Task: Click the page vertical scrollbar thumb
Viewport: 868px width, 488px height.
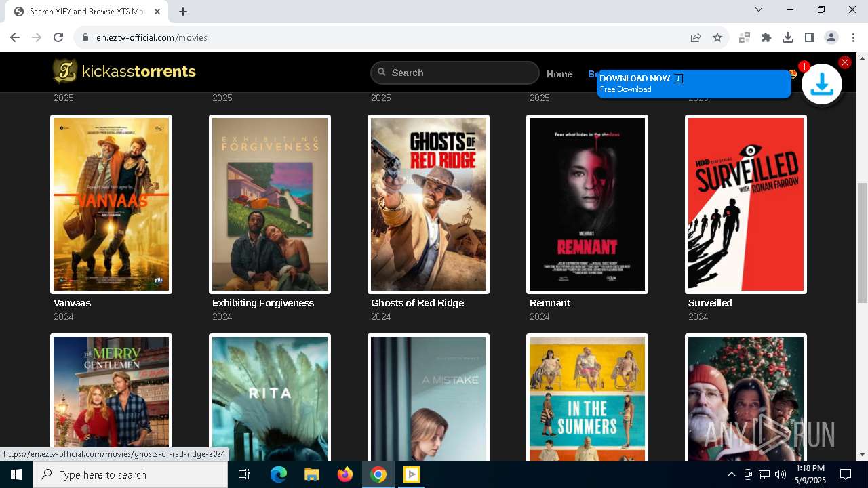Action: point(862,243)
